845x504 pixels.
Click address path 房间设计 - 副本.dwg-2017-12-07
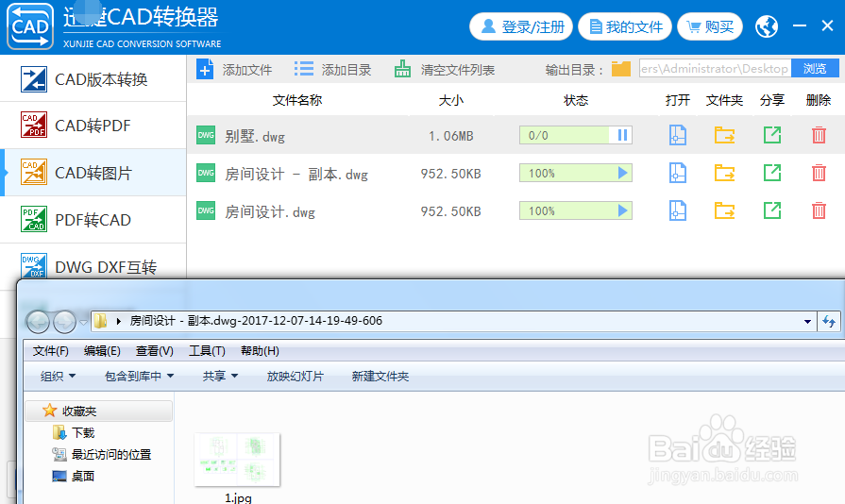point(256,321)
